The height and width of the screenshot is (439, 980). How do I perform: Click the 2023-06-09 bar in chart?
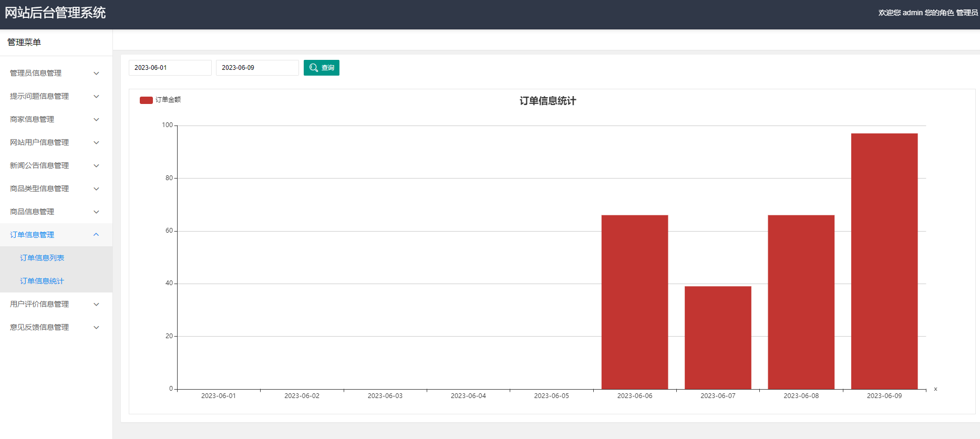[884, 261]
